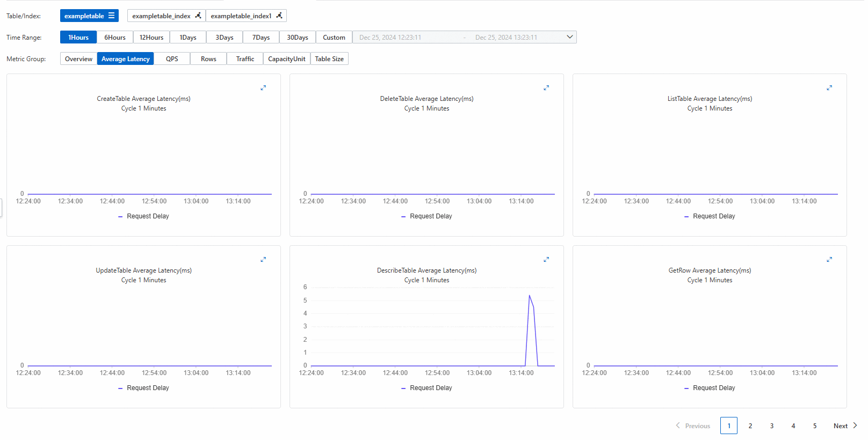This screenshot has width=868, height=440.
Task: Select the CapacityUnit metric tab
Action: pyautogui.click(x=286, y=59)
